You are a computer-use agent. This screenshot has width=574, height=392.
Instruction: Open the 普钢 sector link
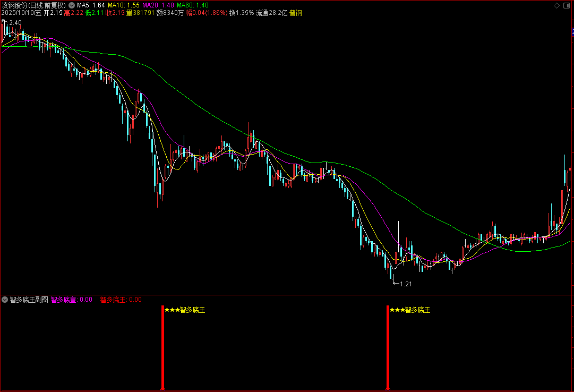(x=296, y=13)
